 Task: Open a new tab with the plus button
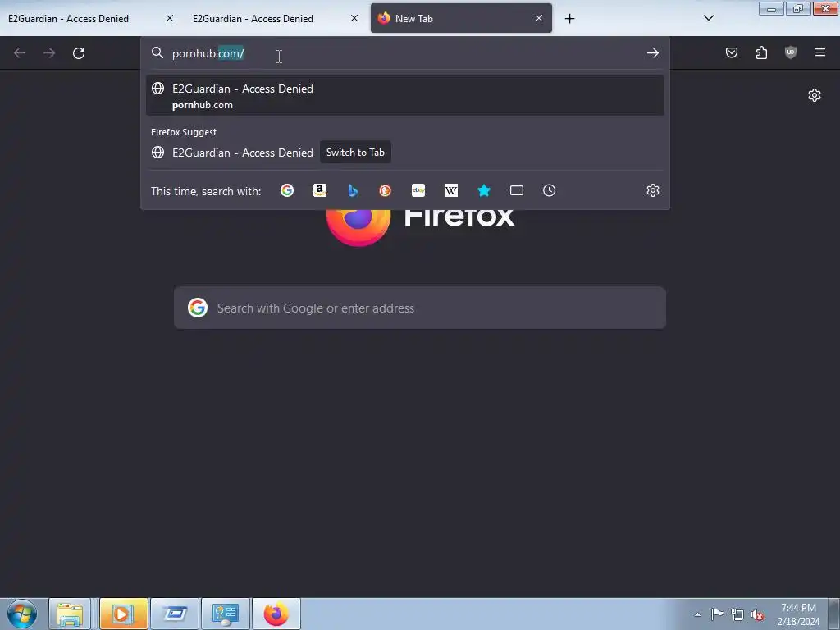point(569,19)
